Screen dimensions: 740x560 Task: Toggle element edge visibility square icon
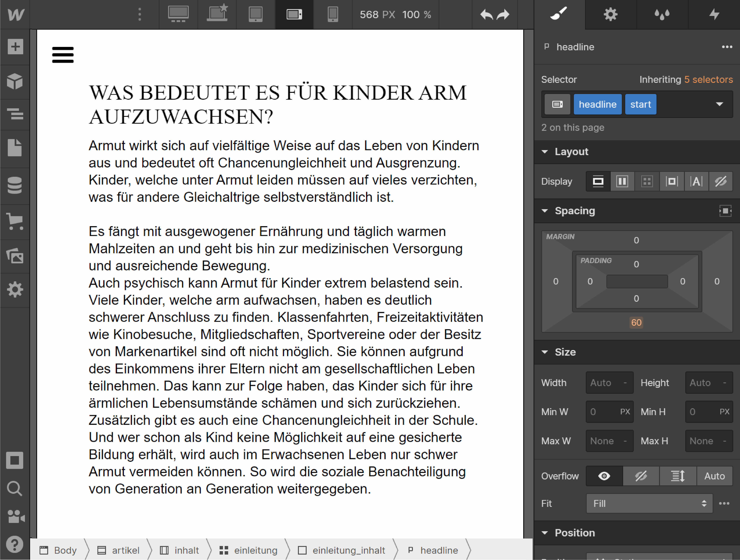(15, 460)
